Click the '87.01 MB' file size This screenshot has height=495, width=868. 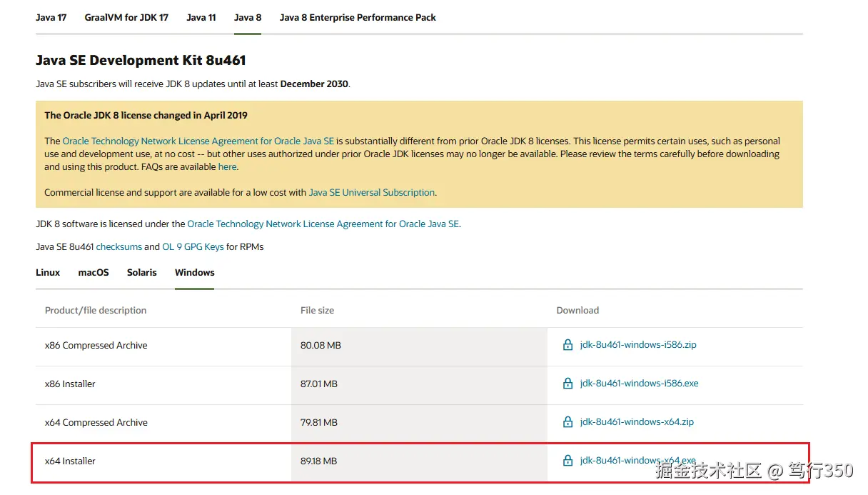coord(319,384)
